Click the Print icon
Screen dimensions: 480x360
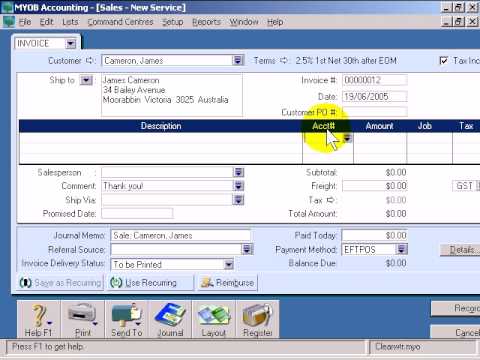pos(82,319)
